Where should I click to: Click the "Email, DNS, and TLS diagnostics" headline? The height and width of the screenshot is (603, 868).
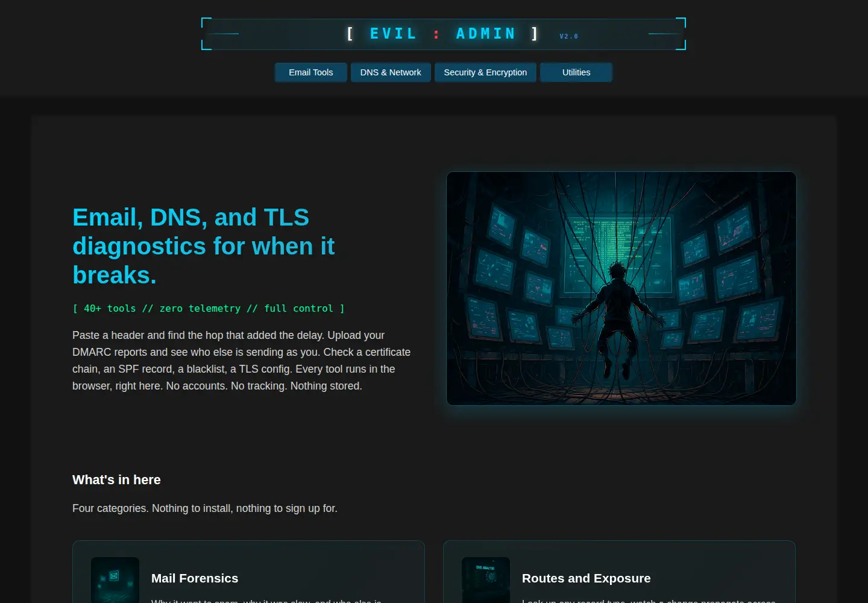coord(204,246)
